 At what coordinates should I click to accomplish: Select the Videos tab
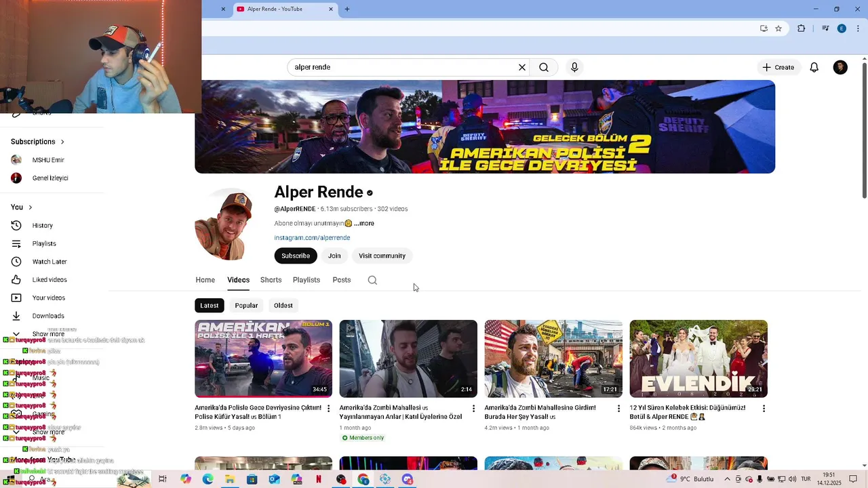click(x=238, y=280)
